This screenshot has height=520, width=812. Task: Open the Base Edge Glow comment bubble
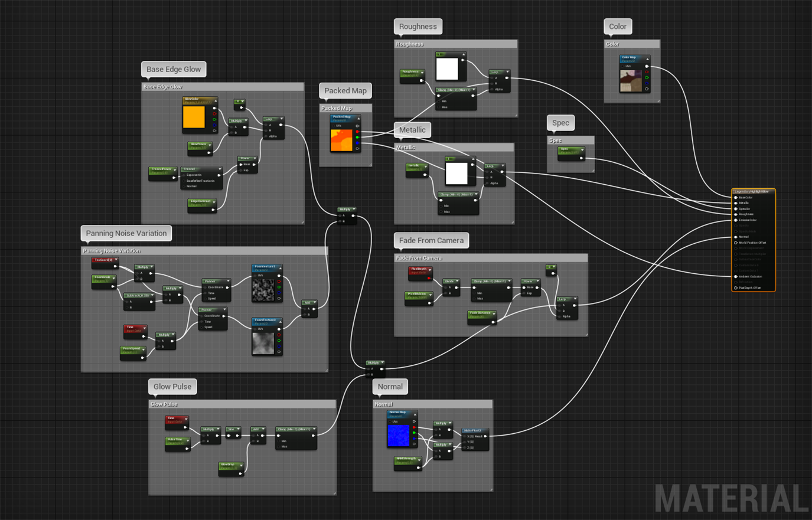click(x=174, y=69)
